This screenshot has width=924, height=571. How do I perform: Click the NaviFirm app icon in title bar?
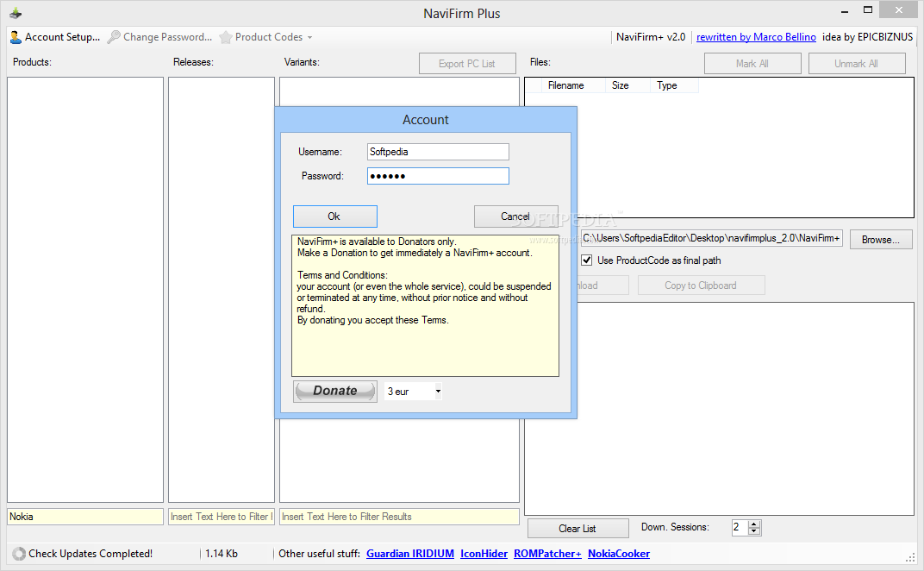click(16, 13)
